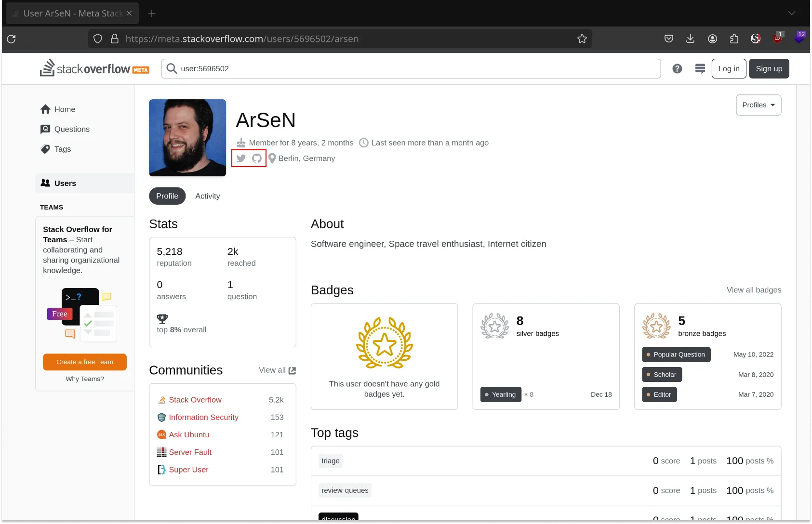
Task: Open the Pocket save icon in toolbar
Action: (x=669, y=39)
